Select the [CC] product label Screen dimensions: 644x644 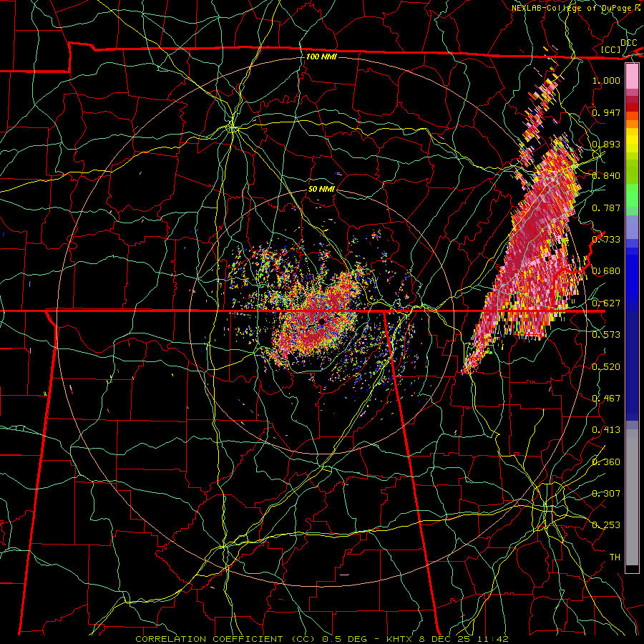point(611,49)
